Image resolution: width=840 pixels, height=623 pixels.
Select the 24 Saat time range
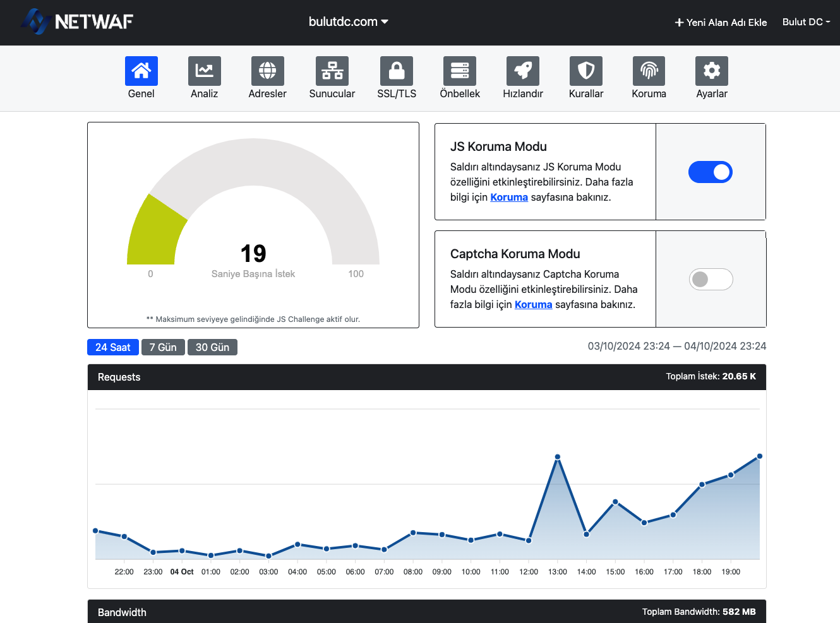click(x=112, y=347)
